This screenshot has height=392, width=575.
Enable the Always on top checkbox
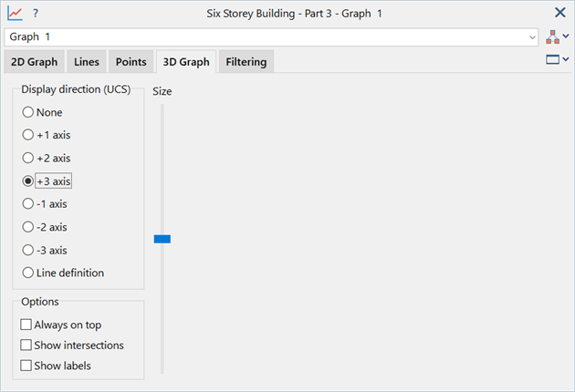pos(61,325)
